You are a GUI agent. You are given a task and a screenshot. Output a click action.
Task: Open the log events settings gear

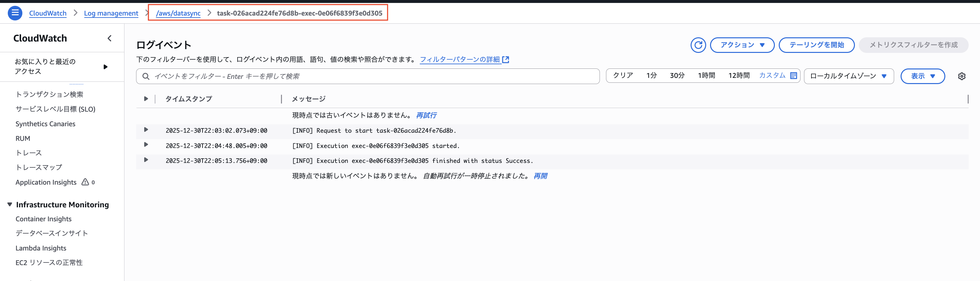[962, 76]
